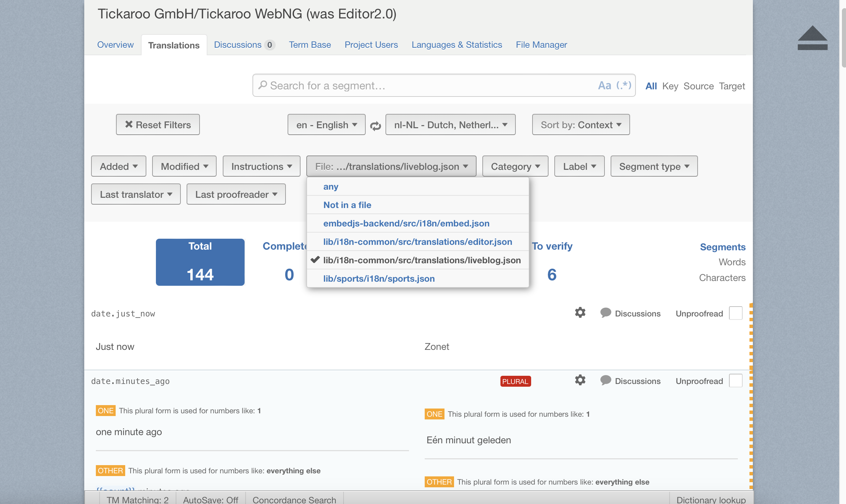Click the eject-style scroll-to-top arrow icon
The height and width of the screenshot is (504, 846).
812,38
